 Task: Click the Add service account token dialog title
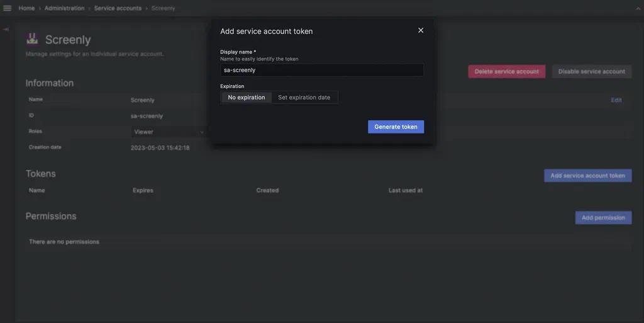coord(266,31)
